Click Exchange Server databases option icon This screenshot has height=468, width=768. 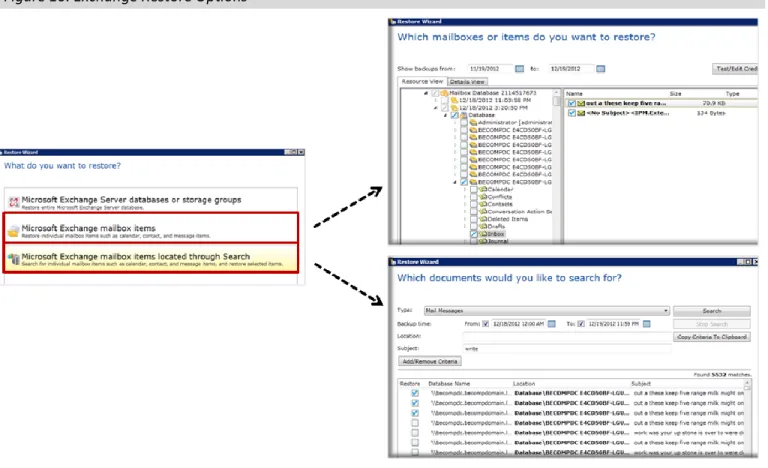click(14, 202)
